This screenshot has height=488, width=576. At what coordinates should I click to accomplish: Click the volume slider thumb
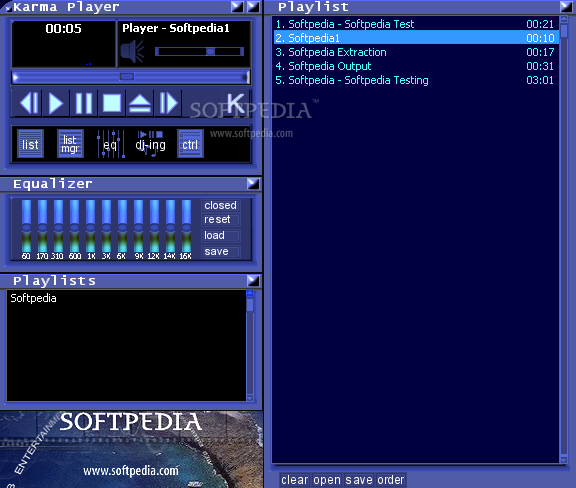210,51
